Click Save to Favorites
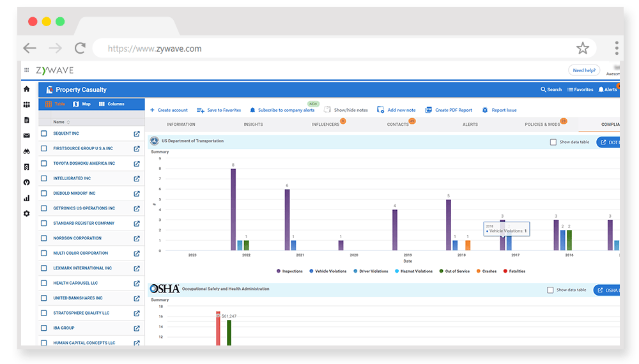The height and width of the screenshot is (364, 639). click(x=219, y=110)
